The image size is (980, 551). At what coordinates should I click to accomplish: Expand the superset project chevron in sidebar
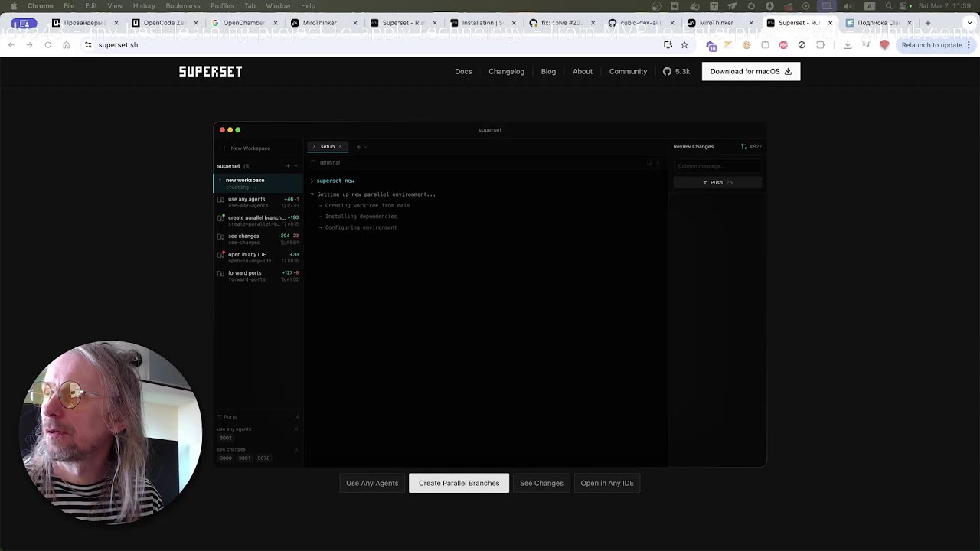[296, 166]
